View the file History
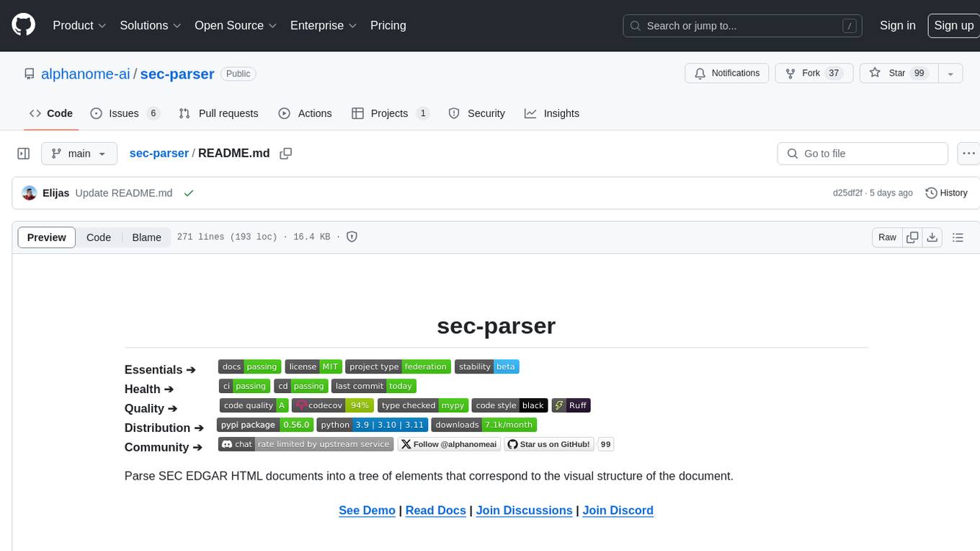The width and height of the screenshot is (980, 551). (x=946, y=193)
